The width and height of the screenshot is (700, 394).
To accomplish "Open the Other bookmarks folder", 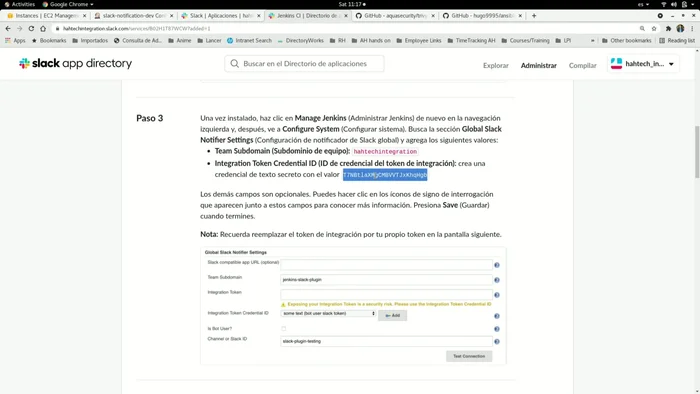I will click(x=626, y=41).
